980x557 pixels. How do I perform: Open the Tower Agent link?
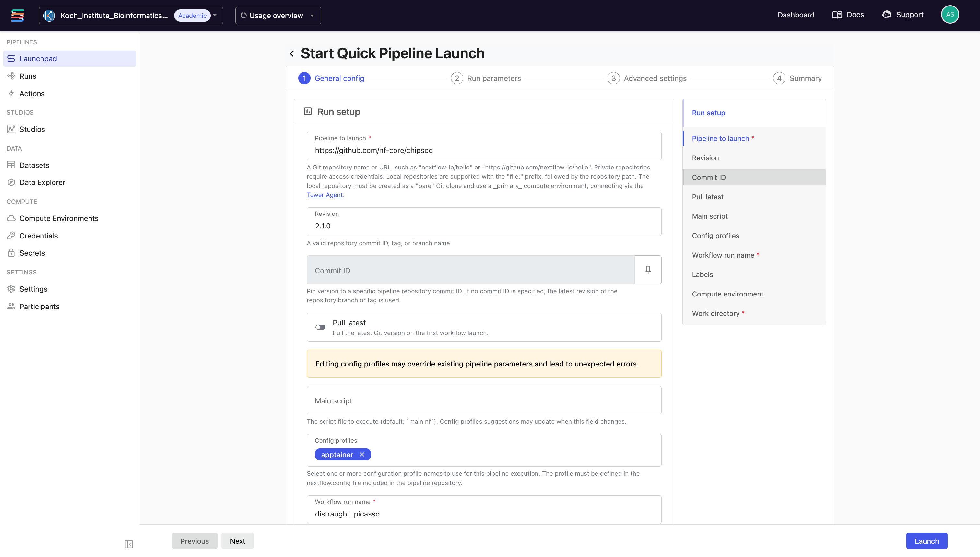pyautogui.click(x=325, y=195)
